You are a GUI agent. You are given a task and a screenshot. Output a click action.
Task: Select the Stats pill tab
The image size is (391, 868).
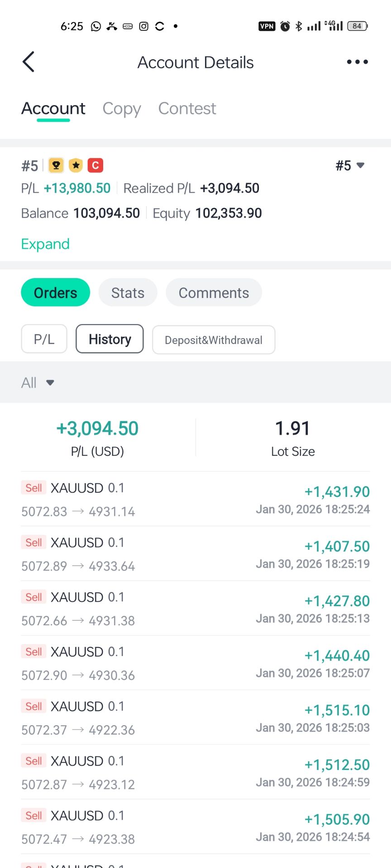click(x=128, y=292)
